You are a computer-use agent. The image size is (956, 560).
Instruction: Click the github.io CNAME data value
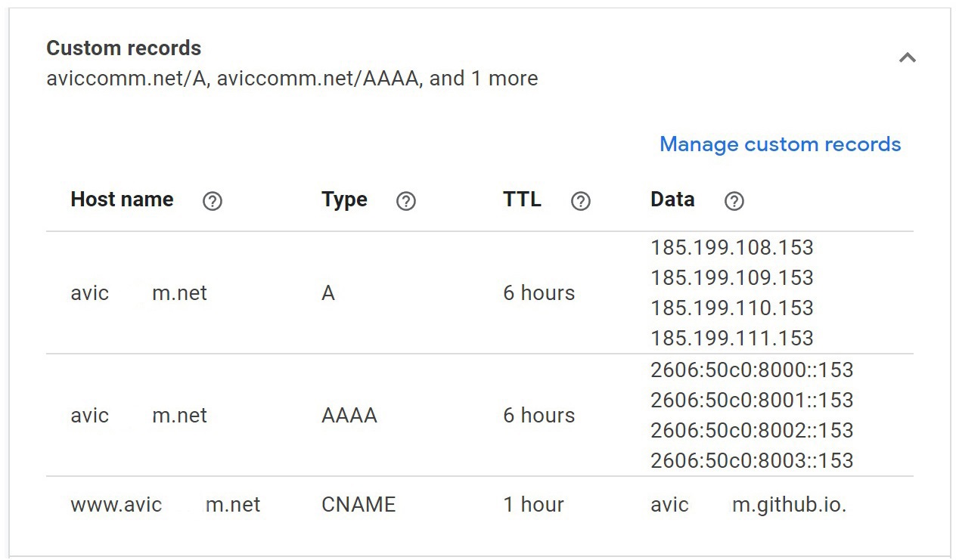click(748, 505)
